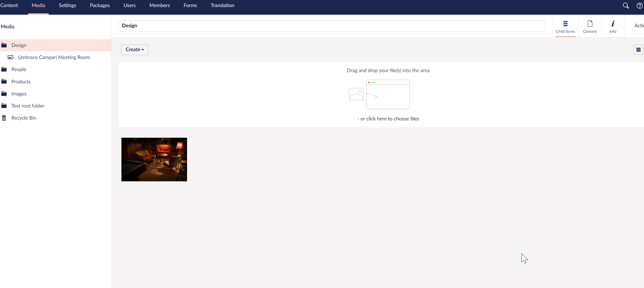
Task: Select the Umbraco Campari Meeting Room image icon
Action: 10,57
